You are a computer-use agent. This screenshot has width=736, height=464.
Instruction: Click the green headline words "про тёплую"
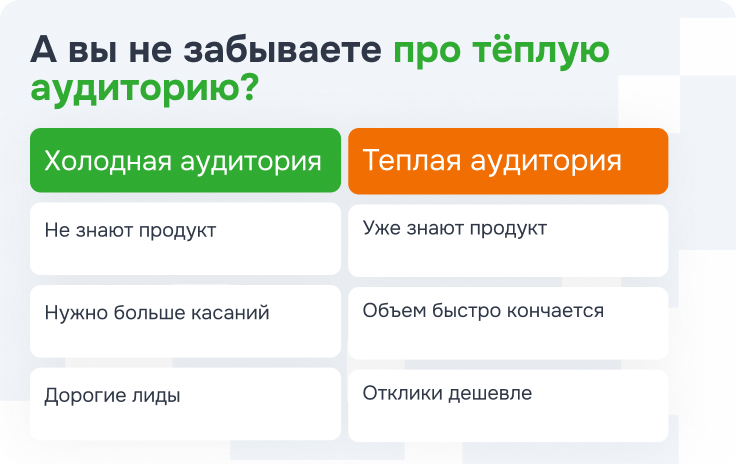500,49
